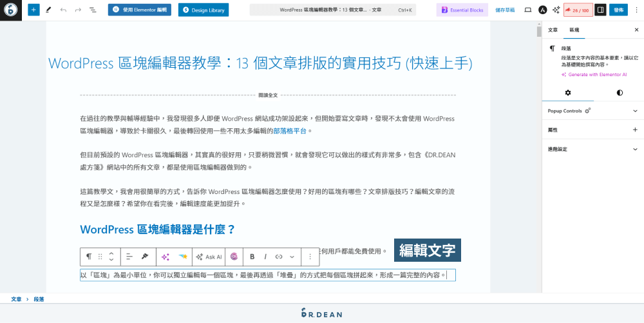Open the block inserter plus button
644x323 pixels.
(33, 10)
